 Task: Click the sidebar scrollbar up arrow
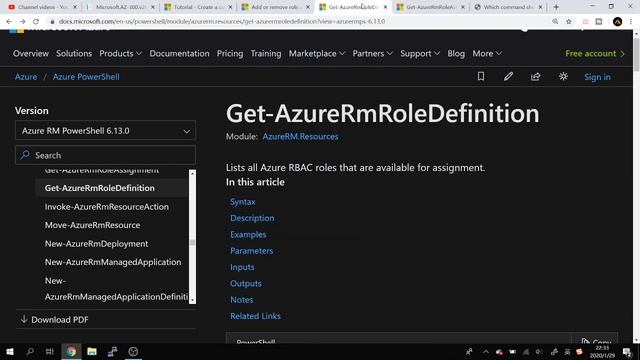pyautogui.click(x=192, y=173)
